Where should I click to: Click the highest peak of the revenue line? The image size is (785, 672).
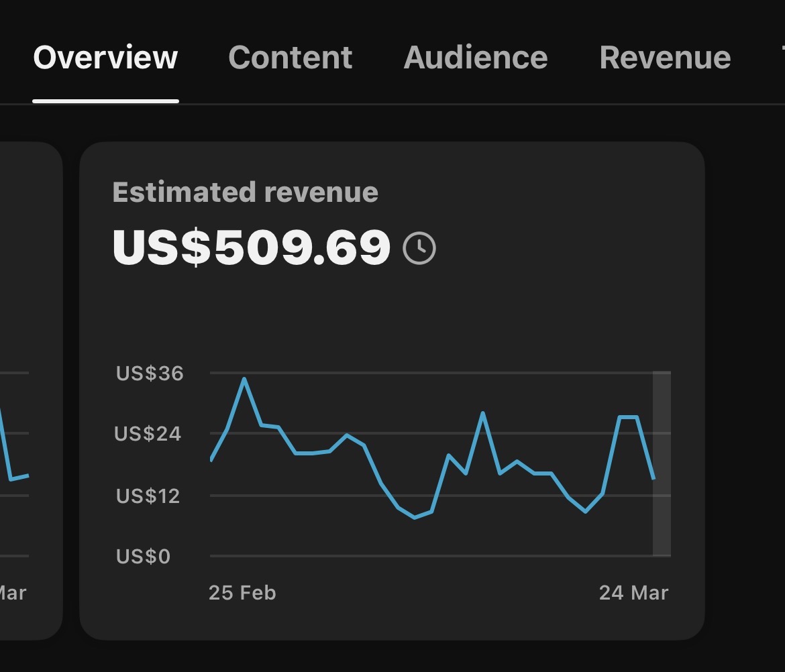244,379
